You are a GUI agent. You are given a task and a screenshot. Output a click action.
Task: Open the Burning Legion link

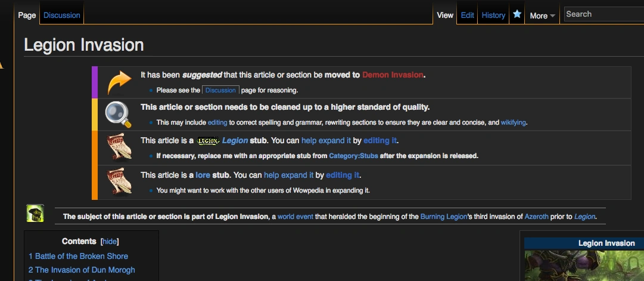coord(444,217)
